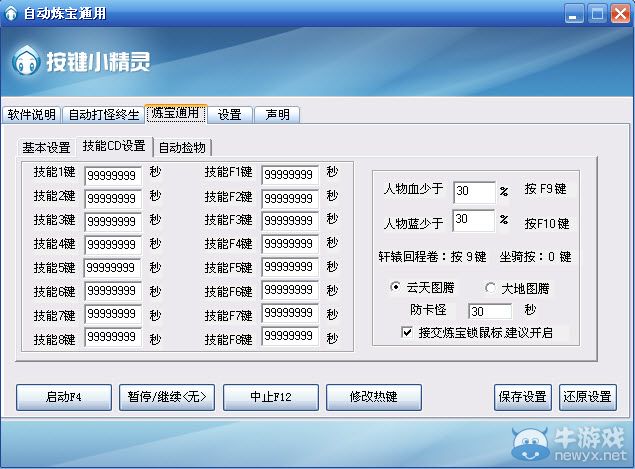Click the 修改热键 button
The image size is (635, 469).
tap(373, 397)
